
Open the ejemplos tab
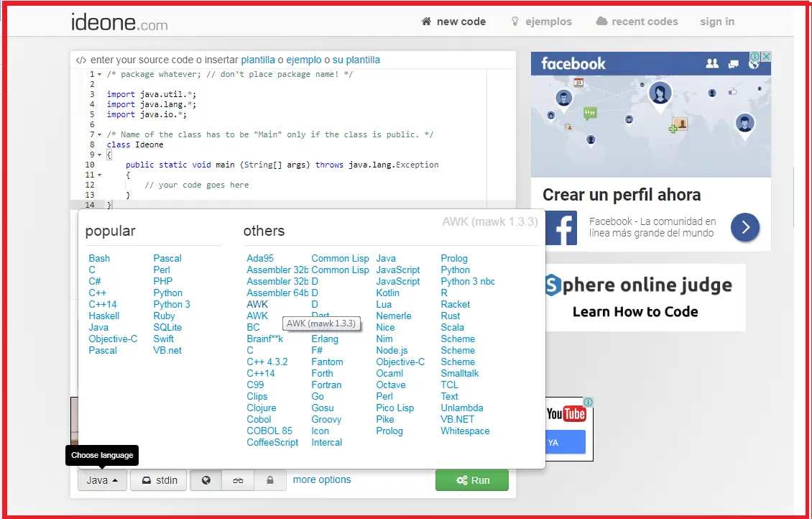coord(542,22)
